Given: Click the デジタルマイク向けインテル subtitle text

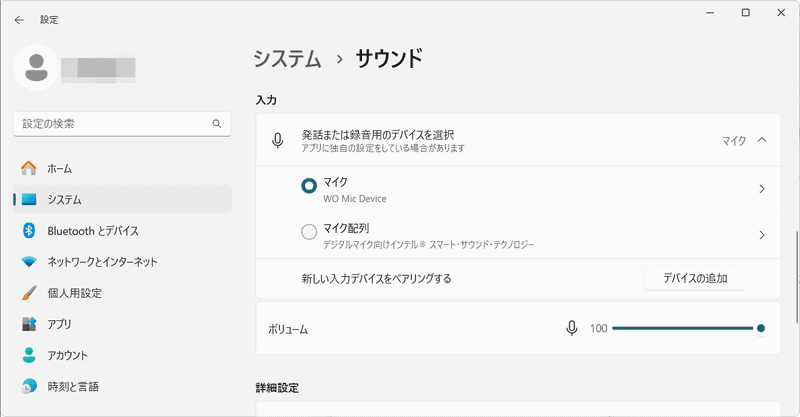Looking at the screenshot, I should pyautogui.click(x=428, y=244).
